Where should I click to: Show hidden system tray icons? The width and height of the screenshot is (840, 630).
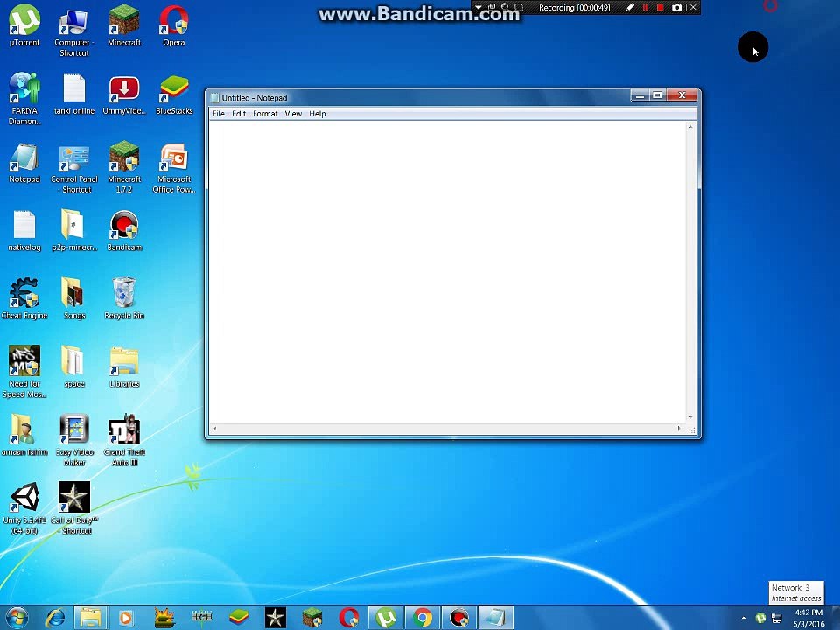[x=744, y=619]
